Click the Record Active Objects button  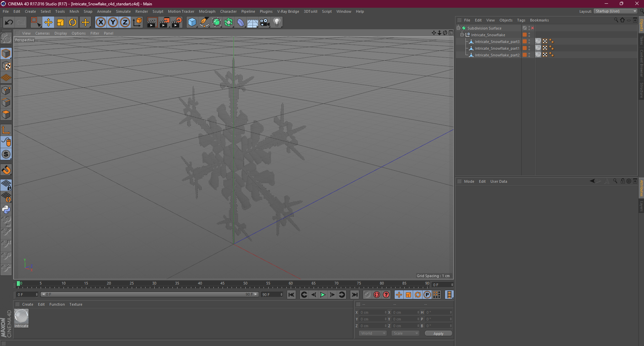[367, 295]
